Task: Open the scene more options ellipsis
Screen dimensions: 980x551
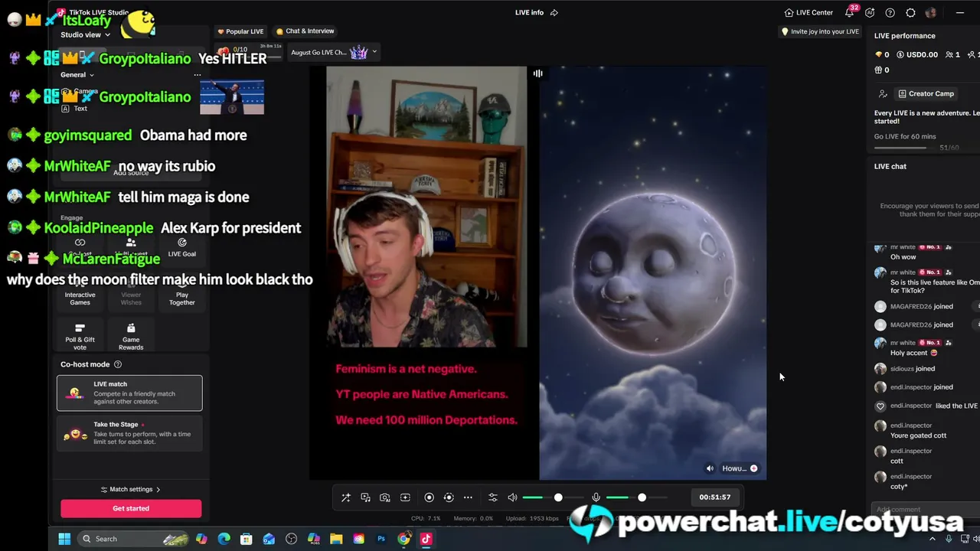Action: pos(197,75)
